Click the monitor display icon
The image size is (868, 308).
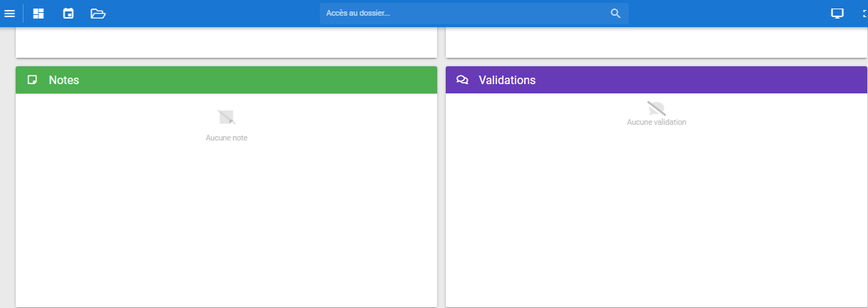coord(837,14)
